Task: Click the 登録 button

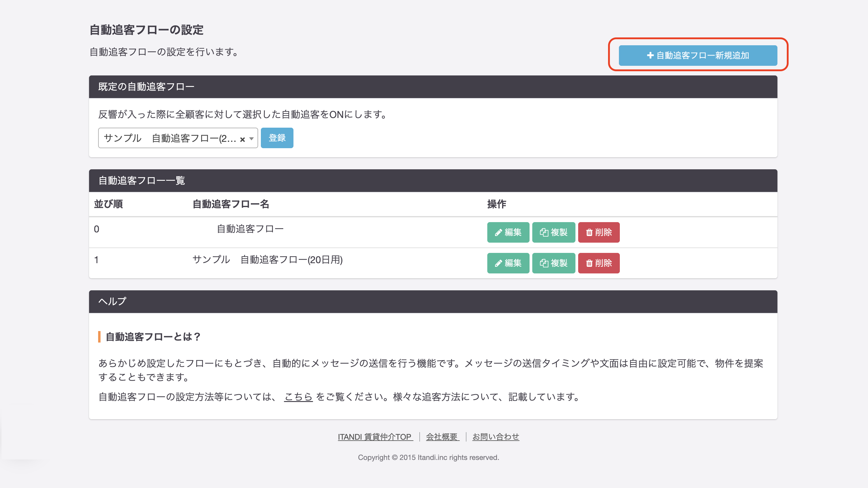Action: click(277, 138)
